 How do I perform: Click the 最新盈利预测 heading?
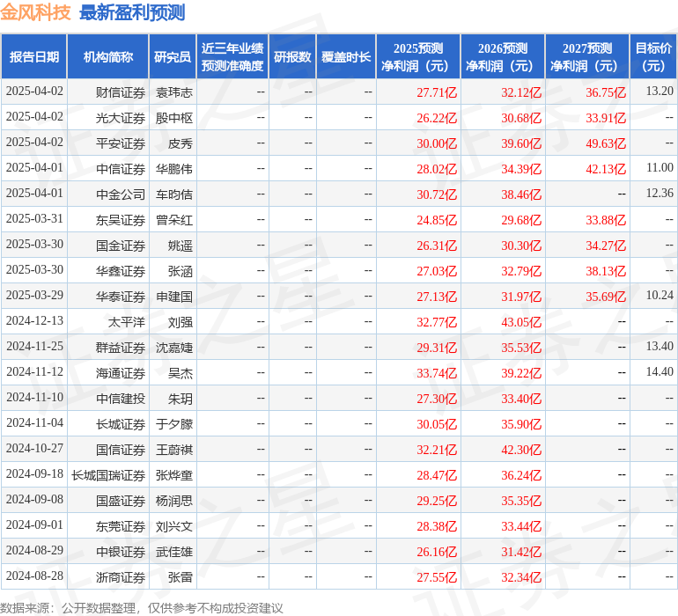coord(132,12)
